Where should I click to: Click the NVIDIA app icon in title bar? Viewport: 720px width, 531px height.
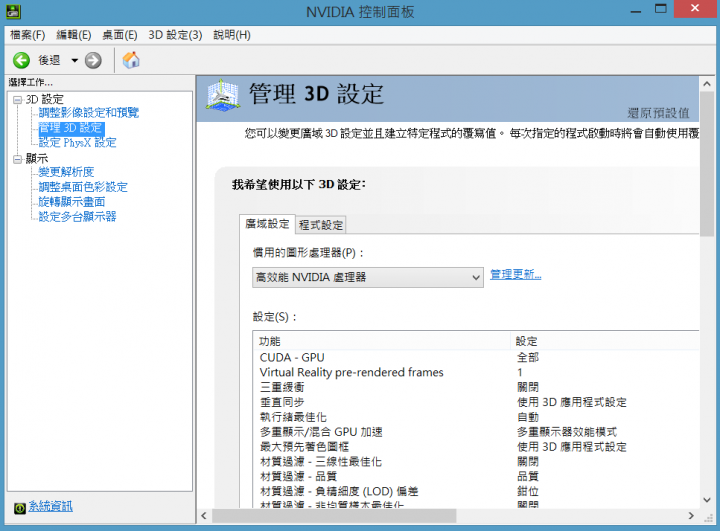click(13, 11)
